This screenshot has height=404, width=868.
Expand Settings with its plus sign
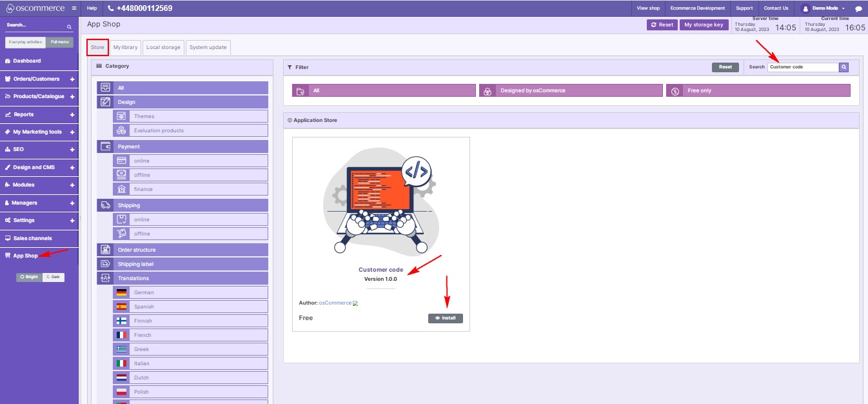(72, 220)
